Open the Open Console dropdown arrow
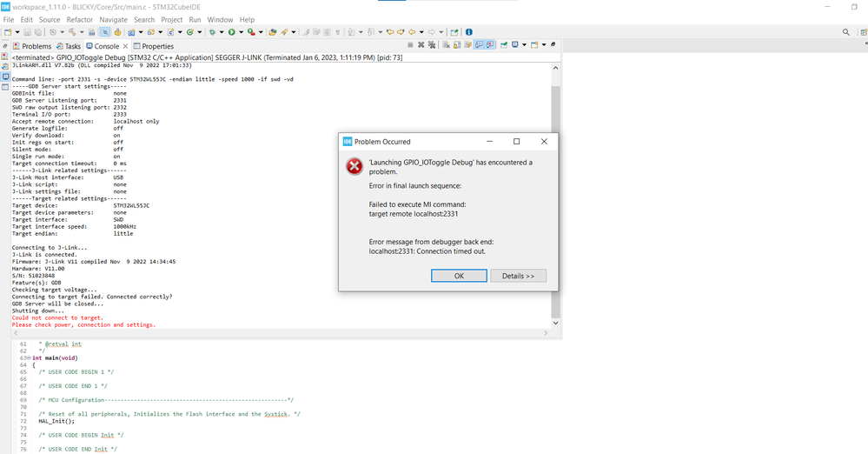 coord(544,45)
